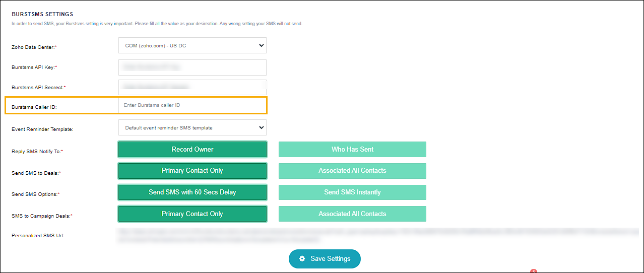Choose Send SMS Instantly option

click(352, 192)
